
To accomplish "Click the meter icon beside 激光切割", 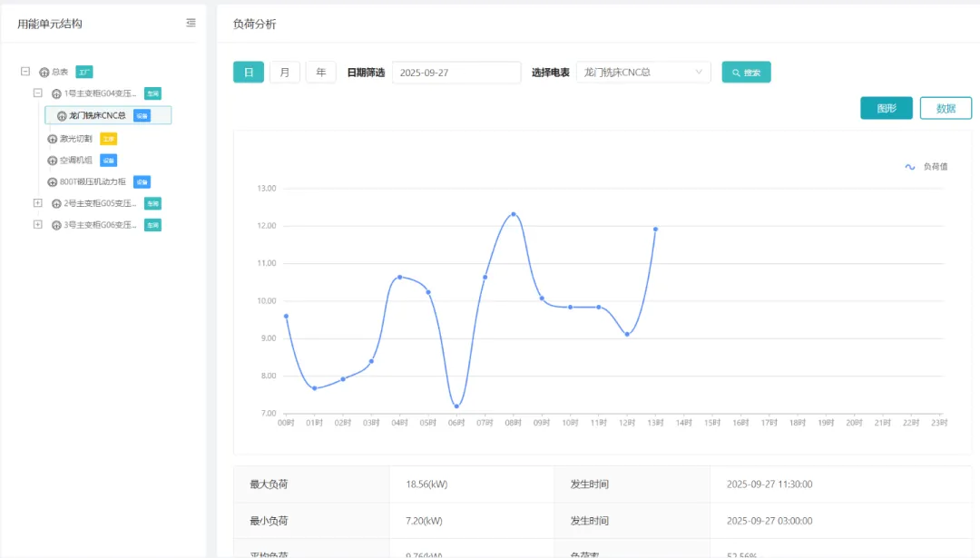I will (x=53, y=139).
